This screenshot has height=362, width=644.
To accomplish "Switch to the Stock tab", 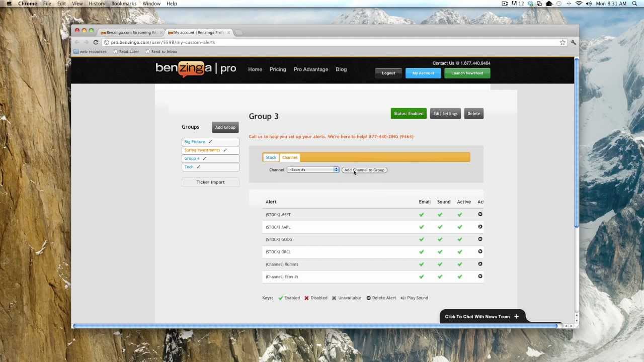I will (x=271, y=157).
